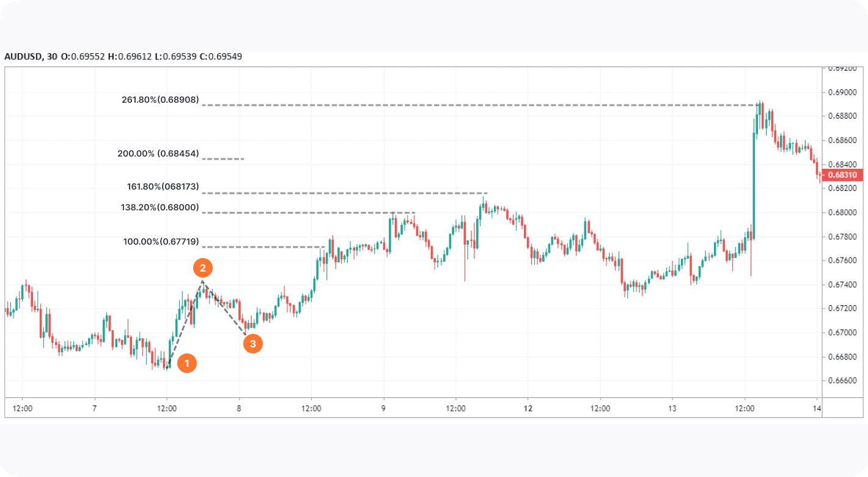Image resolution: width=868 pixels, height=477 pixels.
Task: Select the 161.80% extension level label
Action: click(160, 187)
